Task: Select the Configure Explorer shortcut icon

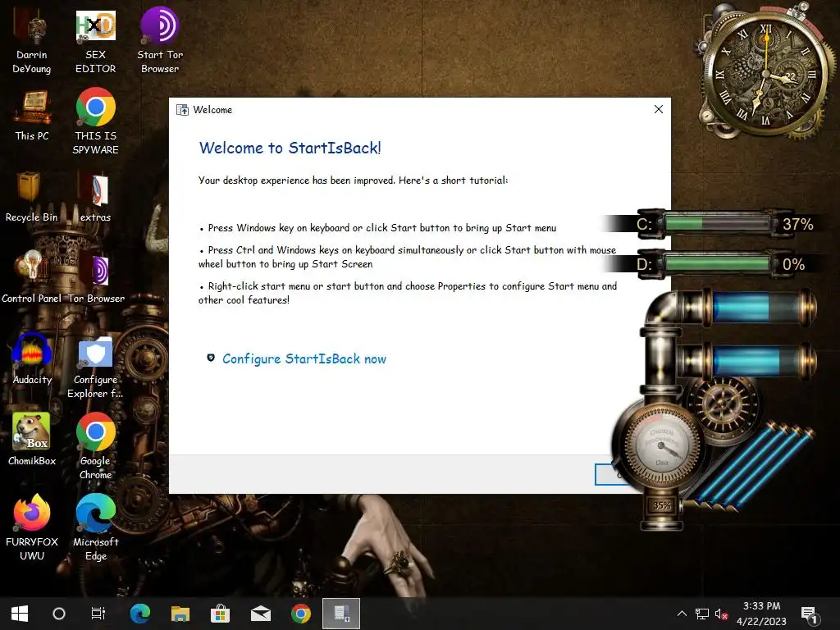Action: coord(95,368)
